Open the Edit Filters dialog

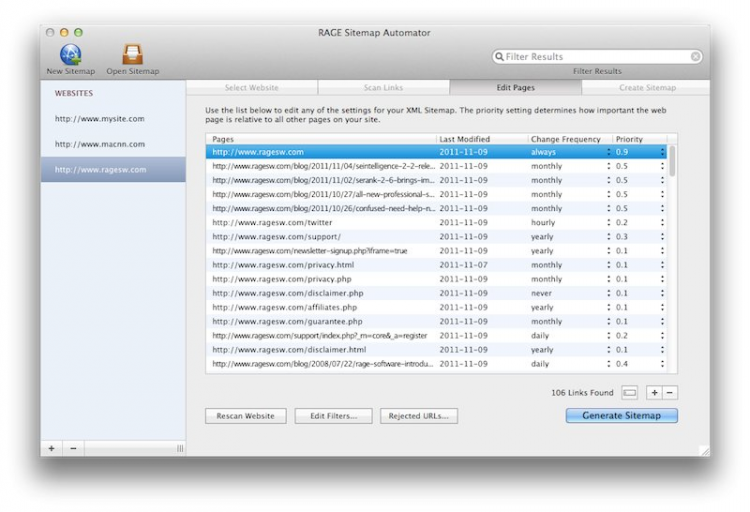pyautogui.click(x=333, y=416)
